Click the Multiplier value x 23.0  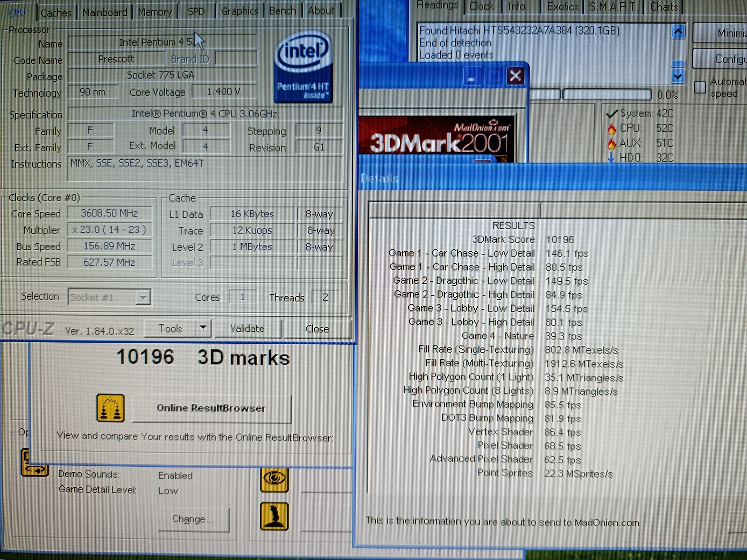(109, 230)
